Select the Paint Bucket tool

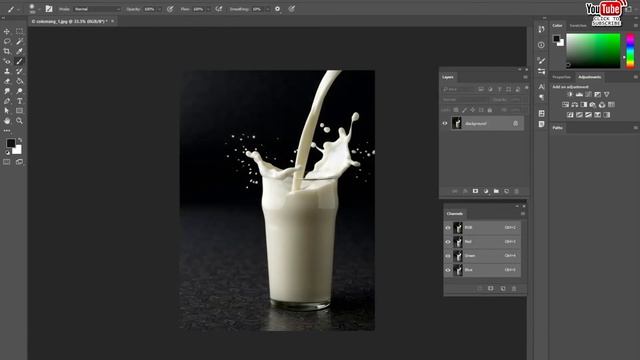19,81
